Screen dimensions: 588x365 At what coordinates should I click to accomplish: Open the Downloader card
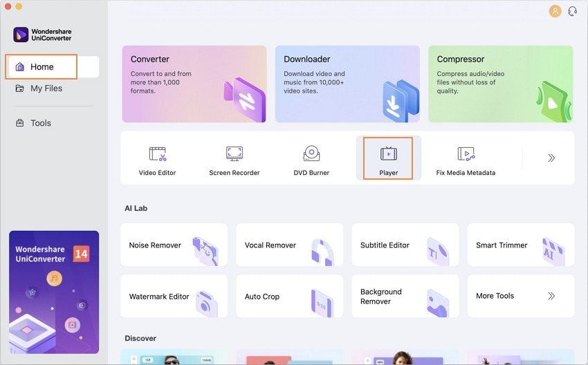348,84
